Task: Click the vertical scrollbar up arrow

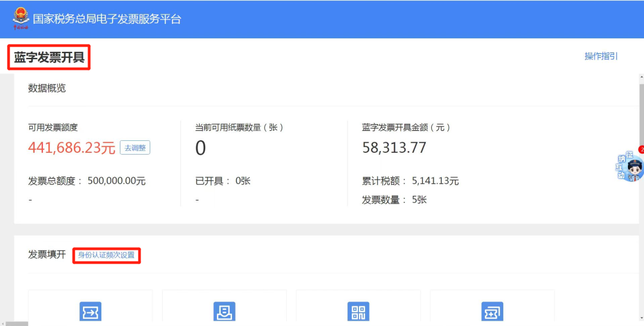Action: [642, 77]
